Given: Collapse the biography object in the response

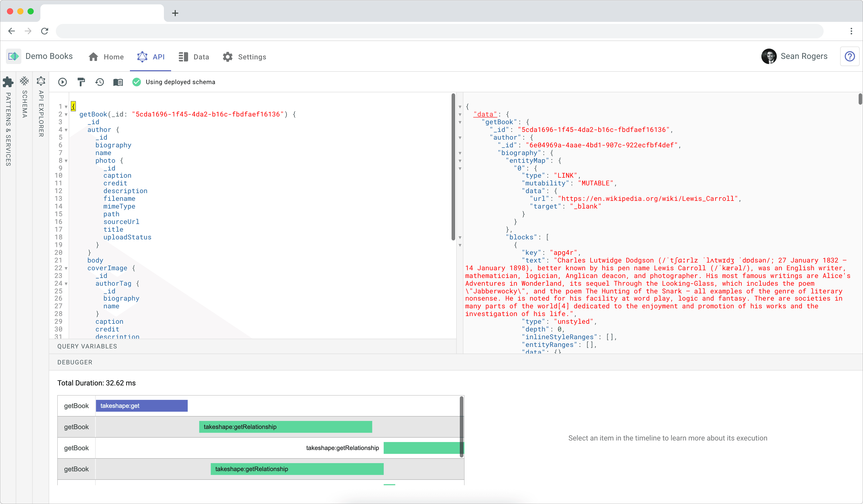Looking at the screenshot, I should [460, 153].
